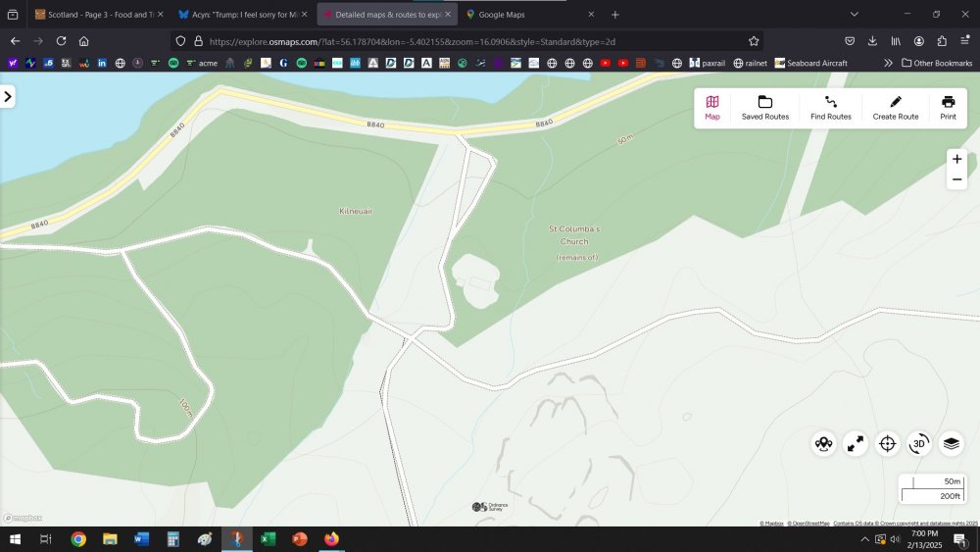Zoom out of the map
Image resolution: width=980 pixels, height=552 pixels.
click(x=956, y=180)
